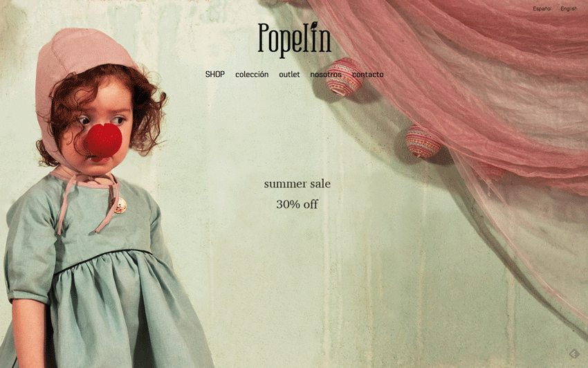Open the Popelin logo homepage link
This screenshot has width=588, height=368.
(295, 39)
